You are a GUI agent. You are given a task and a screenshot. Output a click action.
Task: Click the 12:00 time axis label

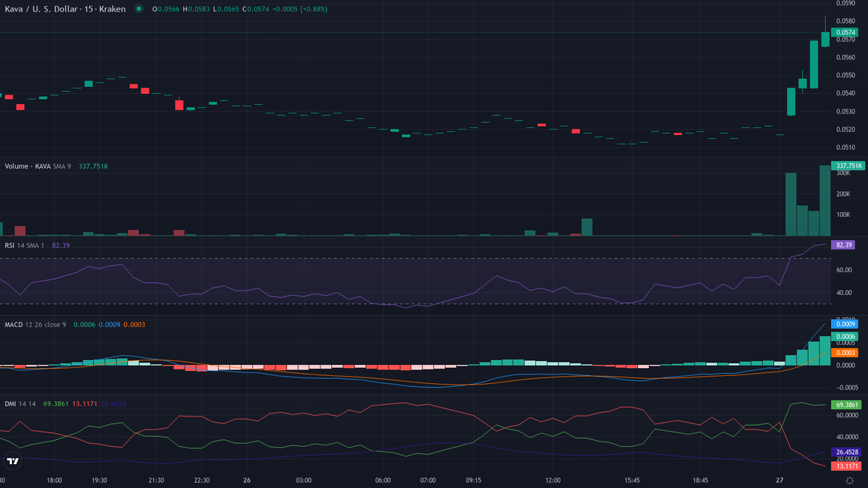(x=553, y=480)
